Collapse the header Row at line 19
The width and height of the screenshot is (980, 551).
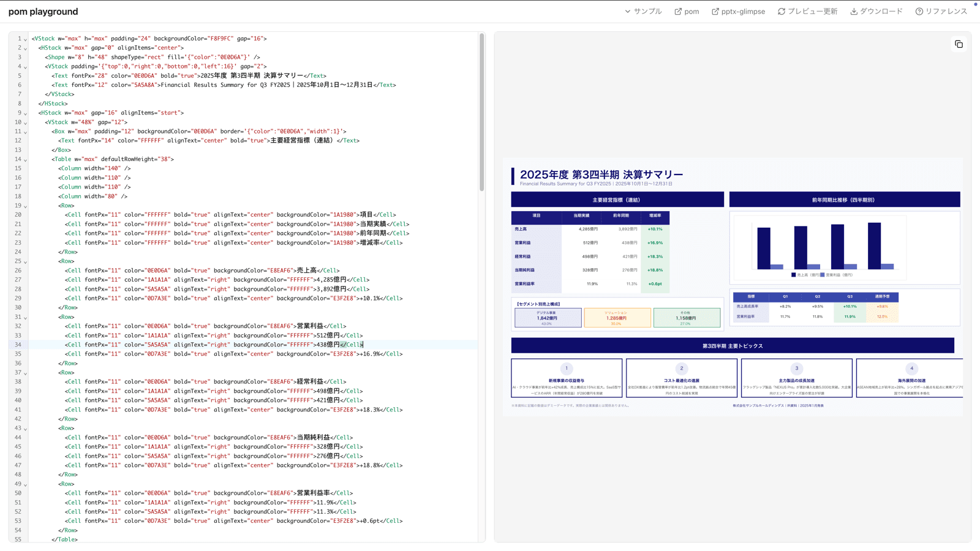[x=25, y=206]
